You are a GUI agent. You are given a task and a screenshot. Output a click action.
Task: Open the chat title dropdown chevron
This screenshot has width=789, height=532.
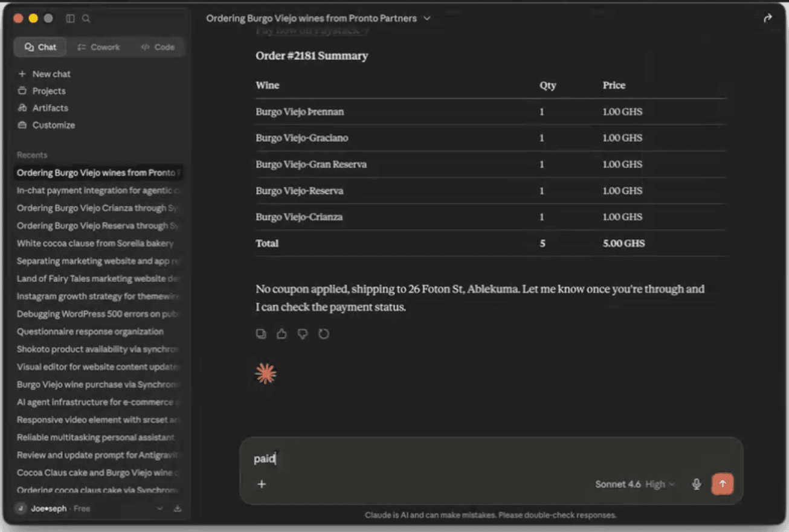[427, 18]
